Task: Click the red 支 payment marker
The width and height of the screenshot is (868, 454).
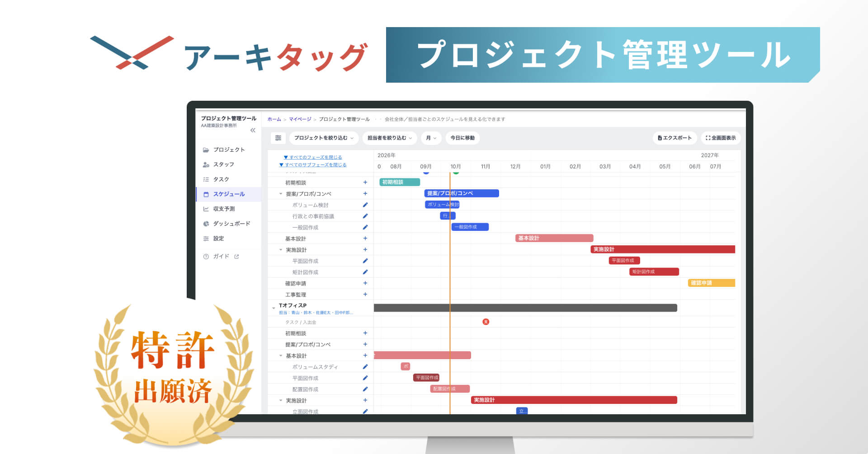Action: point(486,322)
